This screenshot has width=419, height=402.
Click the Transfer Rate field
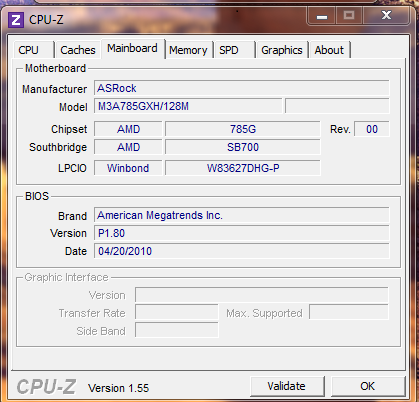pos(177,313)
